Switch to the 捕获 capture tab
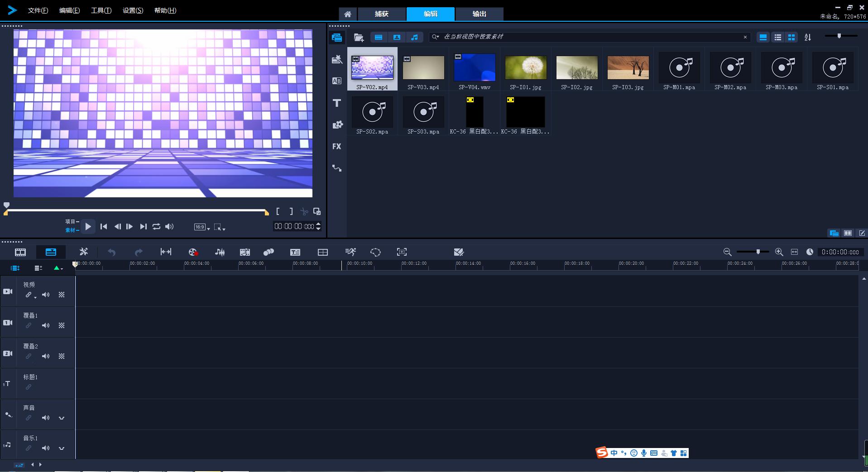Screen dimensions: 868x472 click(381, 14)
